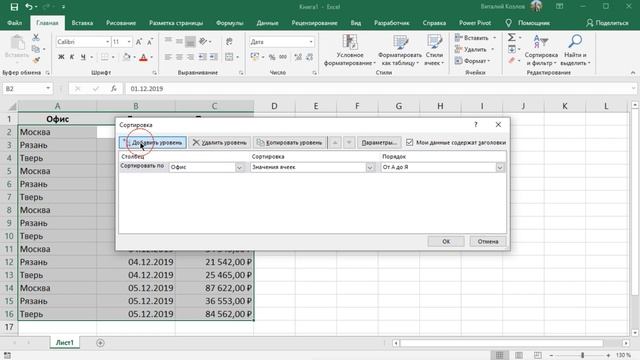Click Копировать уровень in sort dialog
Image resolution: width=640 pixels, height=360 pixels.
pos(290,142)
